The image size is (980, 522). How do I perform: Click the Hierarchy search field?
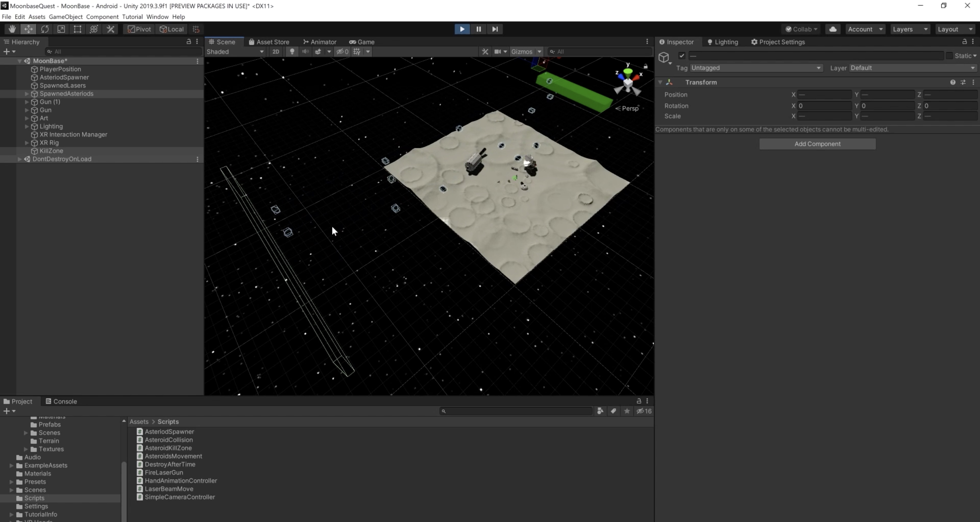124,51
